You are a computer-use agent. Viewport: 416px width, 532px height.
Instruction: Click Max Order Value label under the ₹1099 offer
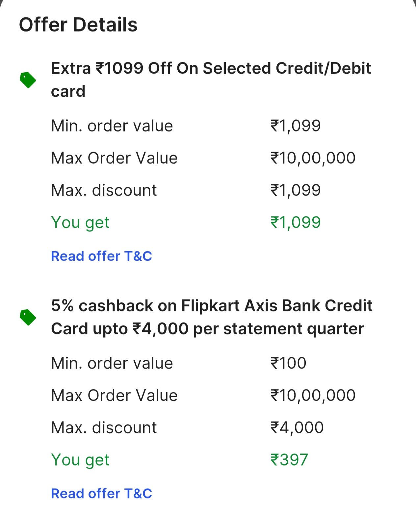(114, 158)
